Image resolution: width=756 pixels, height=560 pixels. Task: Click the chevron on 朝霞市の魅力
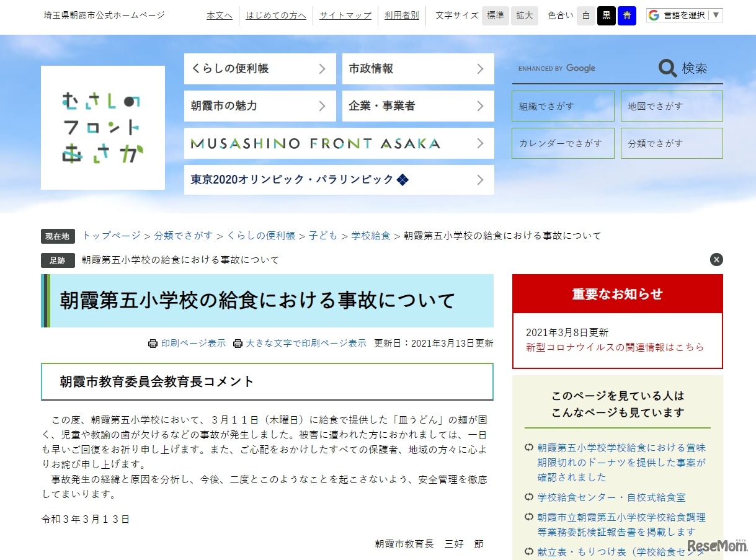click(x=322, y=106)
